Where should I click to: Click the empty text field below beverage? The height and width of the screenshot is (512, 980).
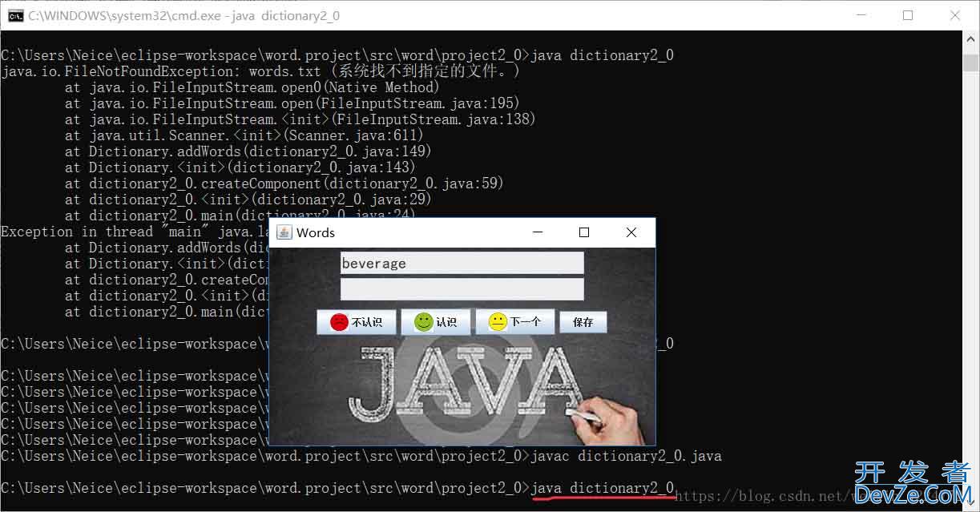tap(462, 289)
